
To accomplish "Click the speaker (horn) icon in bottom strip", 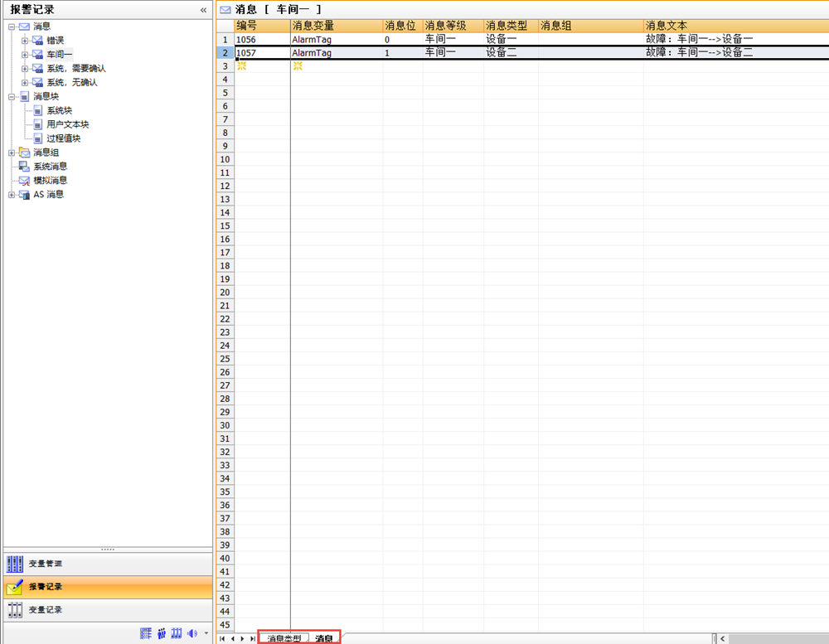I will coord(191,633).
